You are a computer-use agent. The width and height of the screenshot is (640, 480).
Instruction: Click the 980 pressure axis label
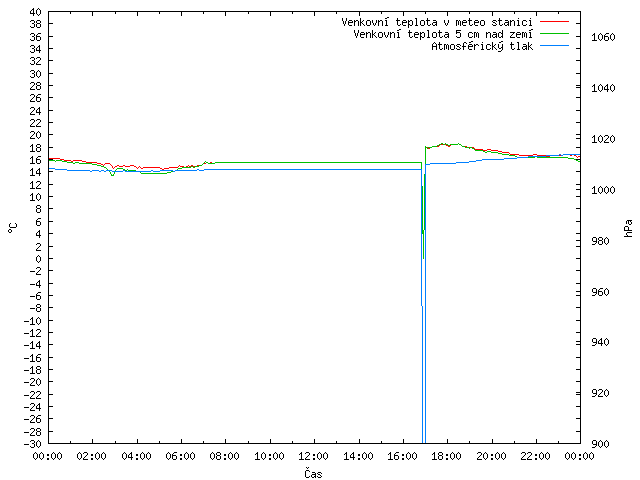[600, 241]
